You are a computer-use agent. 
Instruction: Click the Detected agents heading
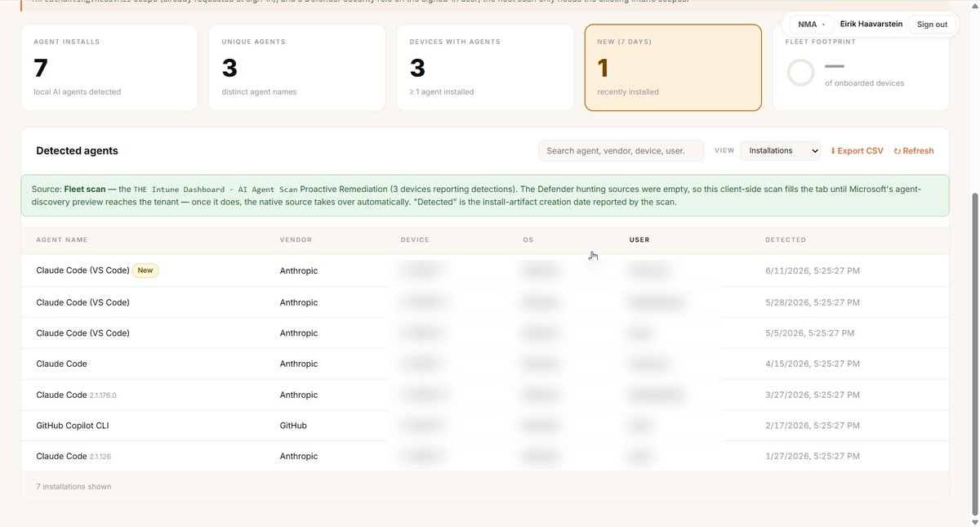pos(77,151)
